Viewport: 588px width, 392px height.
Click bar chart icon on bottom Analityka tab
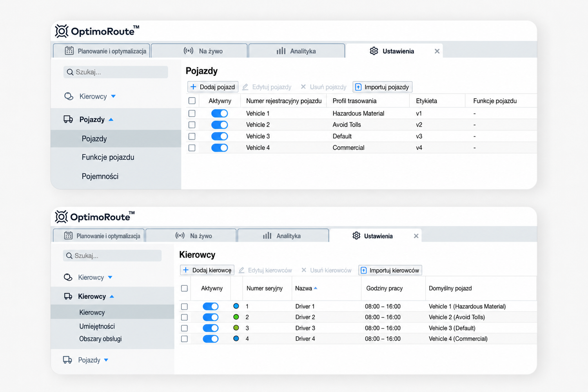click(x=267, y=236)
